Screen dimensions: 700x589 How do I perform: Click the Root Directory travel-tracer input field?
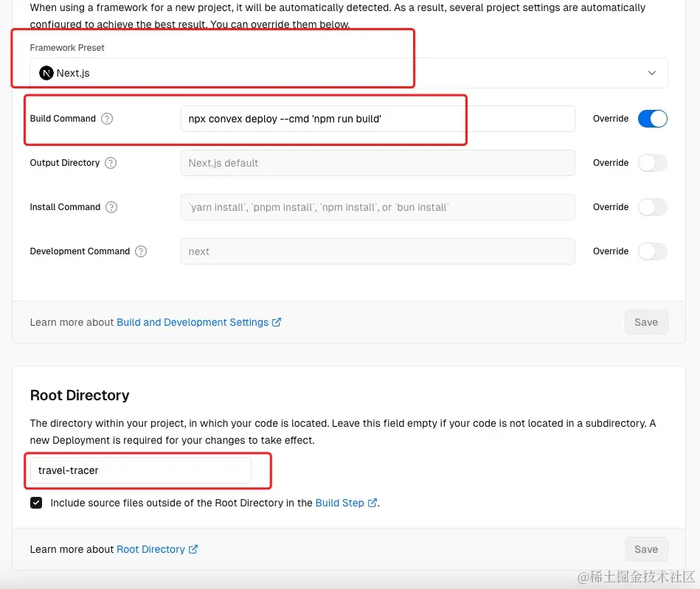point(141,470)
